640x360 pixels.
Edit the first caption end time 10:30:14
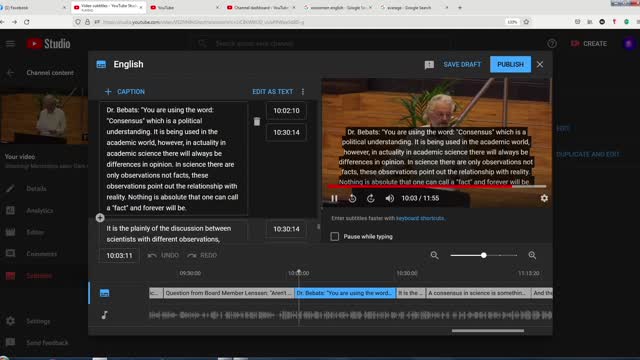286,133
